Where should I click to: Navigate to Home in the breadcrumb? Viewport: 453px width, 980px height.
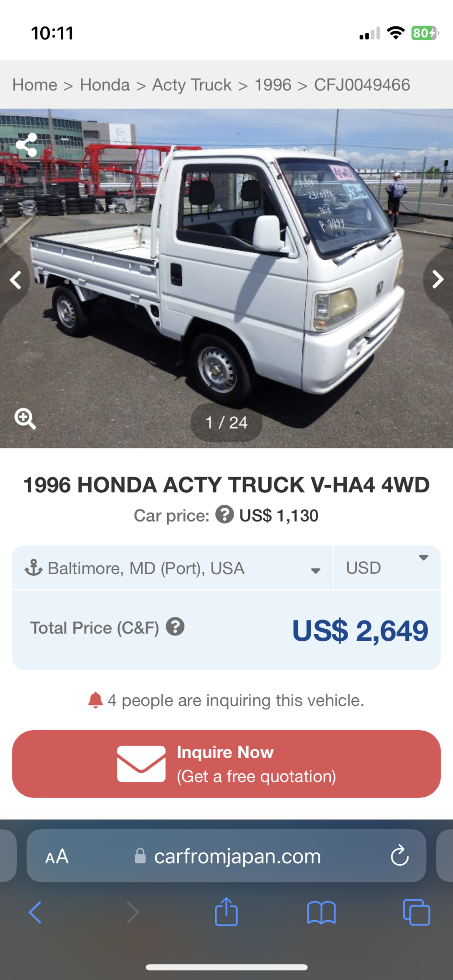(x=35, y=85)
